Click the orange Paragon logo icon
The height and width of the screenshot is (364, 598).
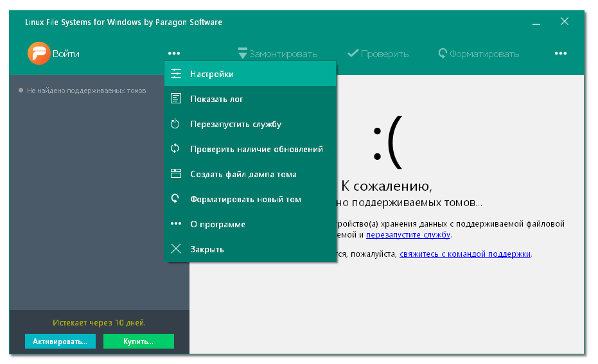(x=39, y=53)
